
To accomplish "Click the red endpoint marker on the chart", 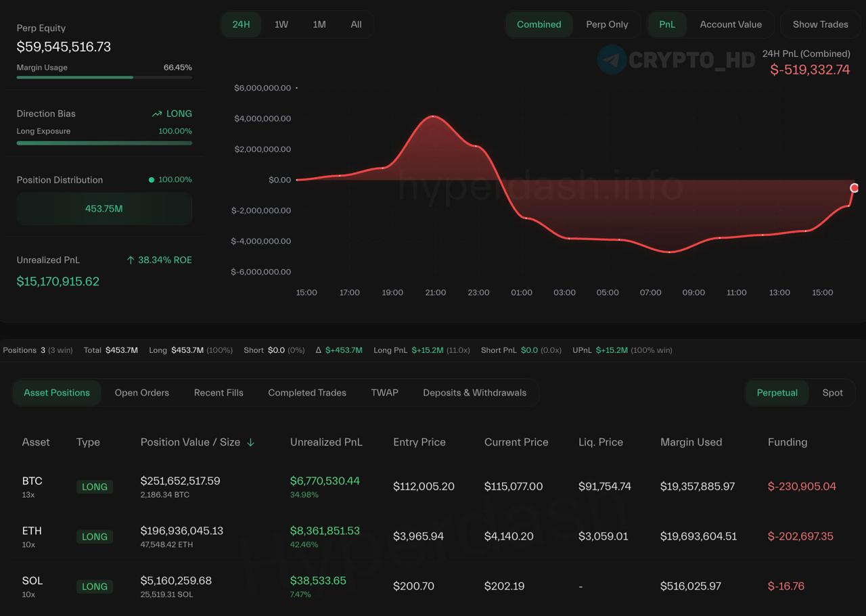I will tap(854, 188).
